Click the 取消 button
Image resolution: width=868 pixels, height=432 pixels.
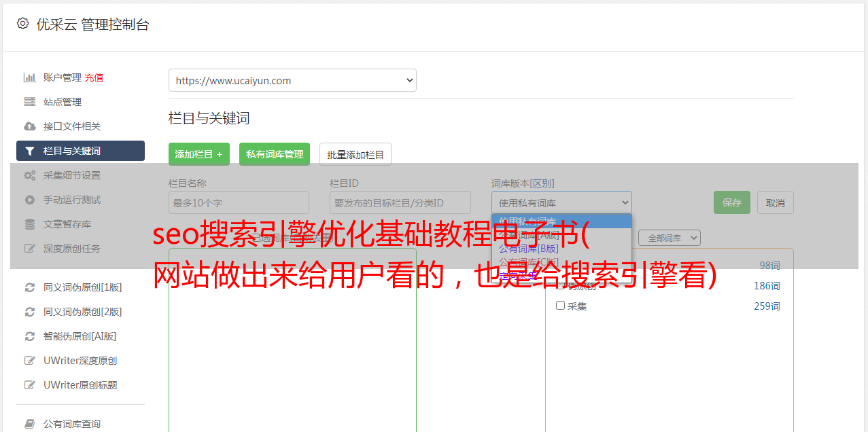pos(776,202)
